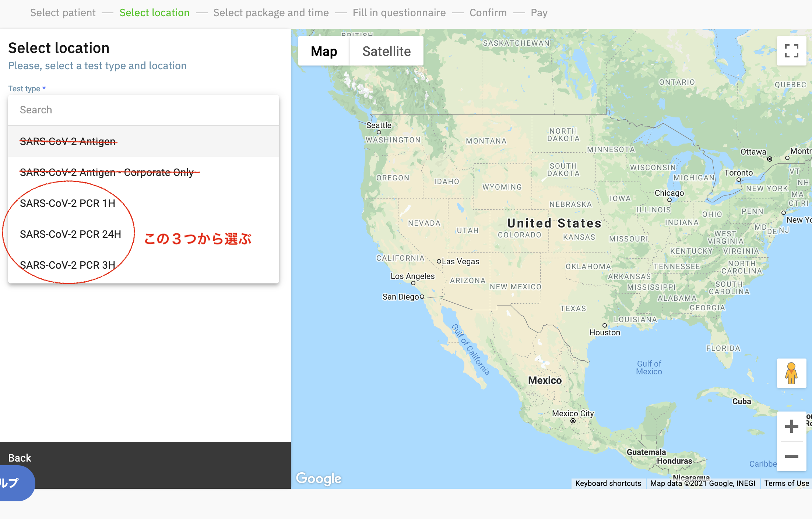Switch to standard Map view
This screenshot has width=812, height=519.
click(x=324, y=51)
